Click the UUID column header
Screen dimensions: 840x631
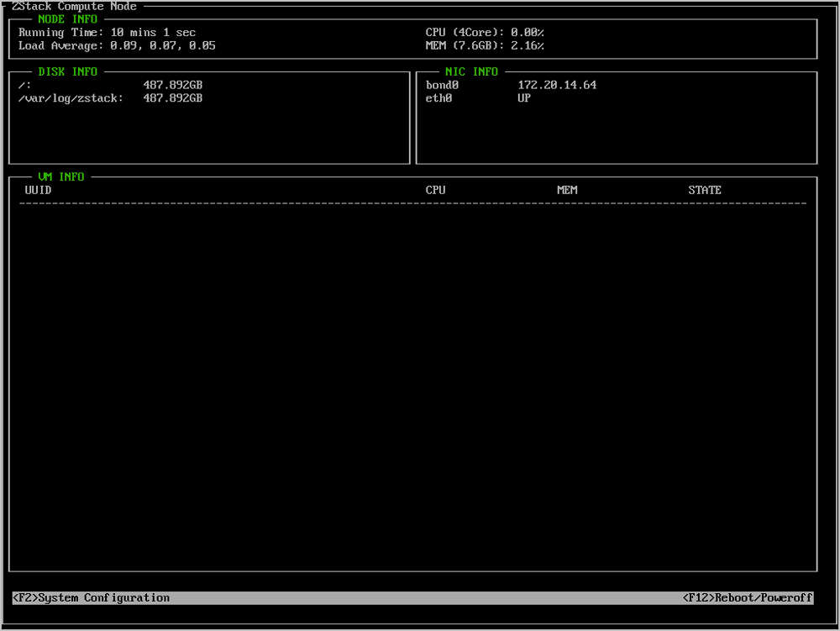coord(38,191)
